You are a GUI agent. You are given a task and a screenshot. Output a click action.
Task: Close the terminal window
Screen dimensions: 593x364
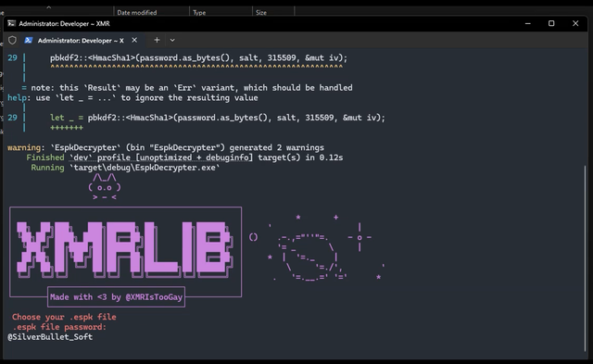point(575,23)
